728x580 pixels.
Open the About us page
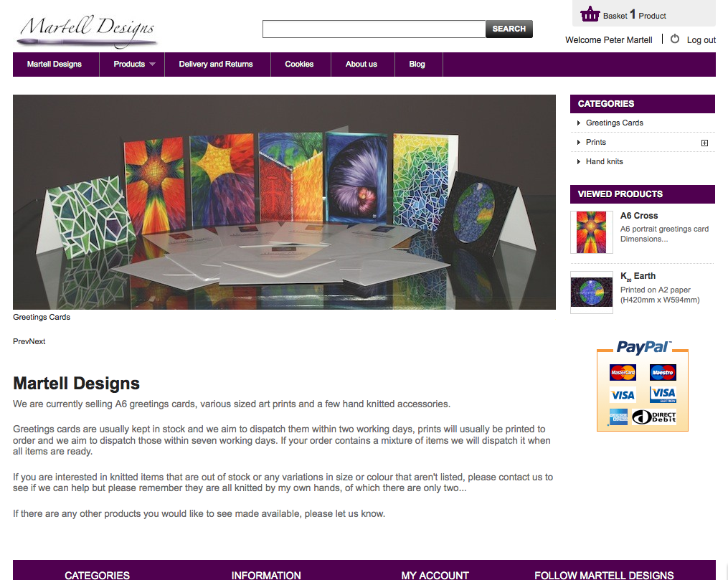pos(361,64)
